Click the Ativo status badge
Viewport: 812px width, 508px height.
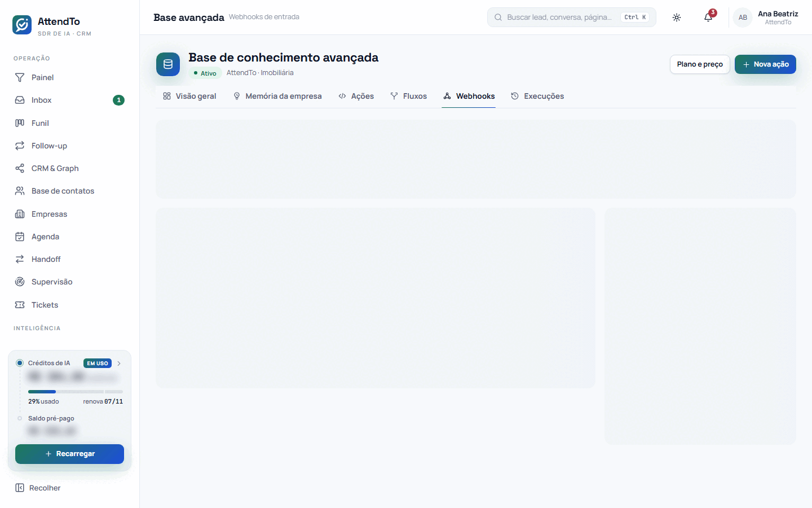(x=205, y=73)
